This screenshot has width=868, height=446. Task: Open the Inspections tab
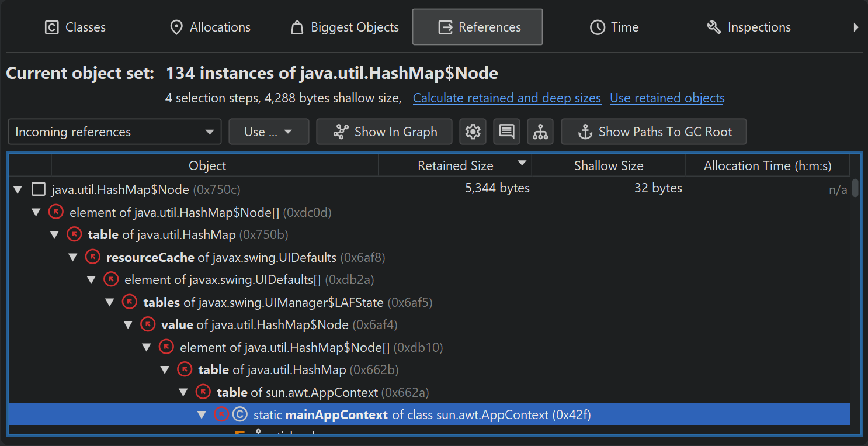(748, 27)
